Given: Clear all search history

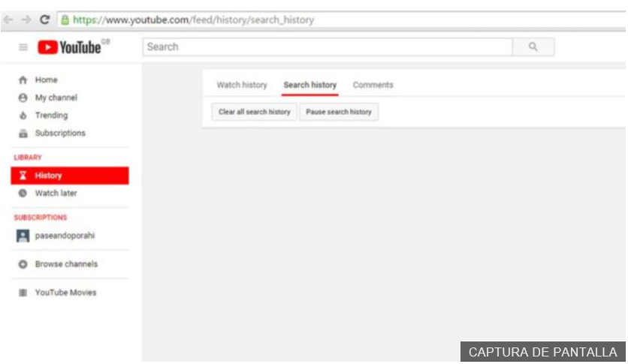Looking at the screenshot, I should click(255, 112).
